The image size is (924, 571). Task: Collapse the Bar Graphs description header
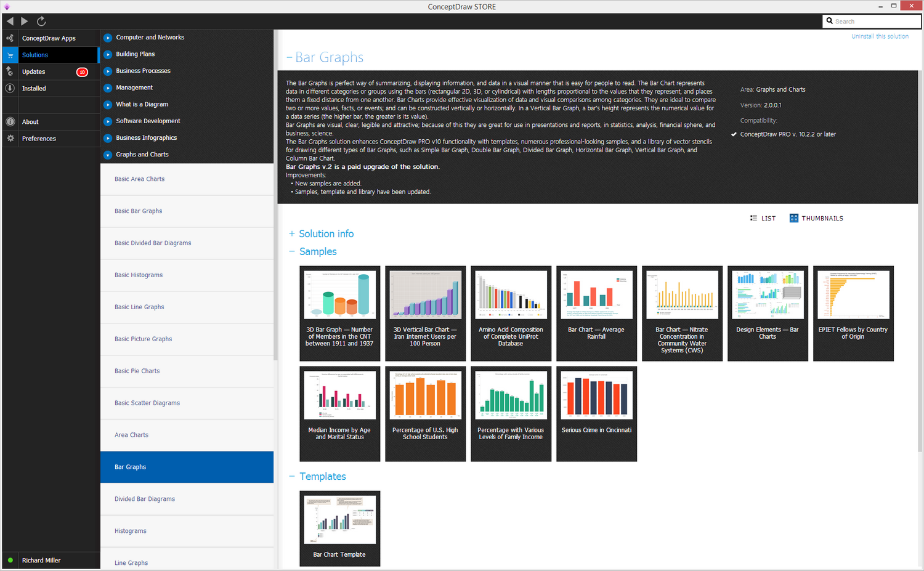(x=289, y=58)
